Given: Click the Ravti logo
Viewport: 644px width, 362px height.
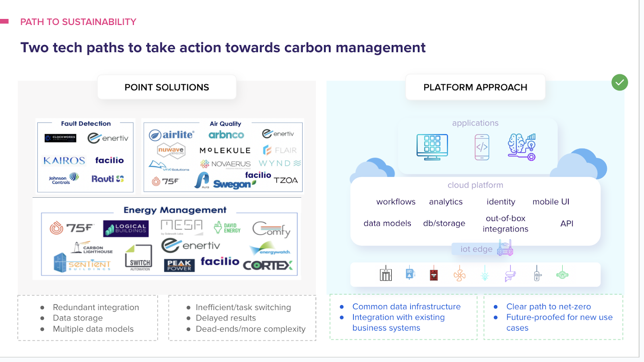Looking at the screenshot, I should [107, 178].
